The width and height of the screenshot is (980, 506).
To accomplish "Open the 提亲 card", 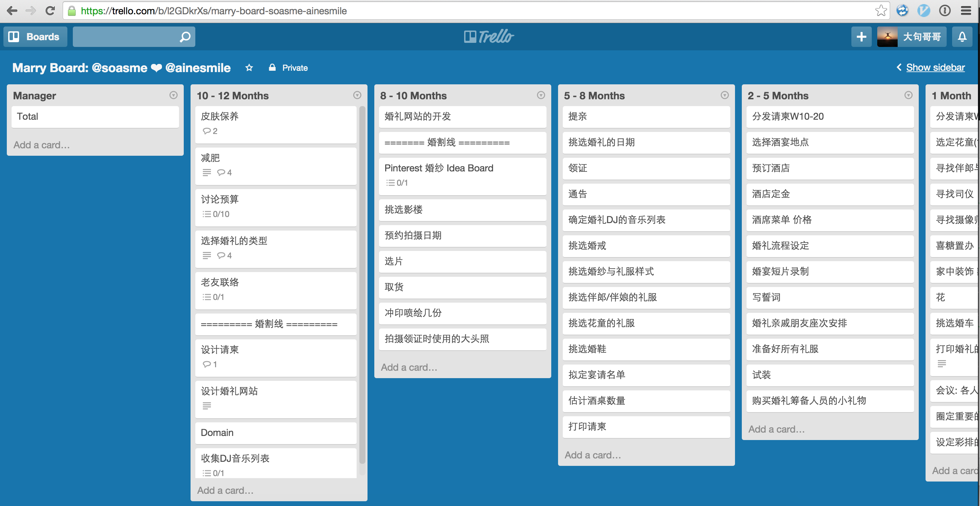I will click(647, 117).
